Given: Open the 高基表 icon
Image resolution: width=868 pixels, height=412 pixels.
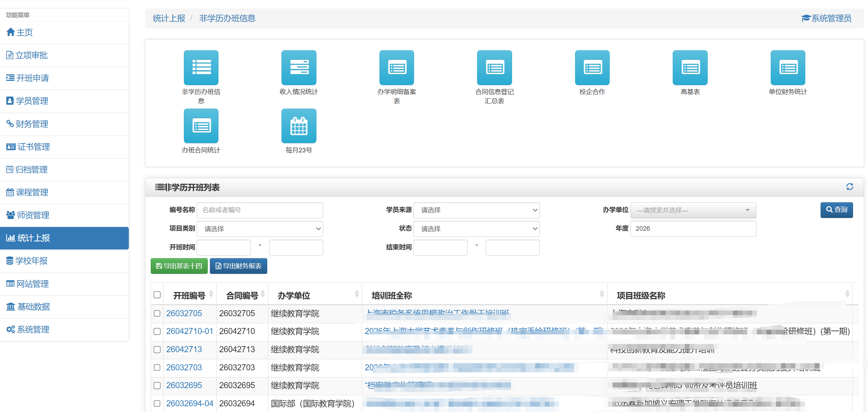Looking at the screenshot, I should tap(690, 68).
